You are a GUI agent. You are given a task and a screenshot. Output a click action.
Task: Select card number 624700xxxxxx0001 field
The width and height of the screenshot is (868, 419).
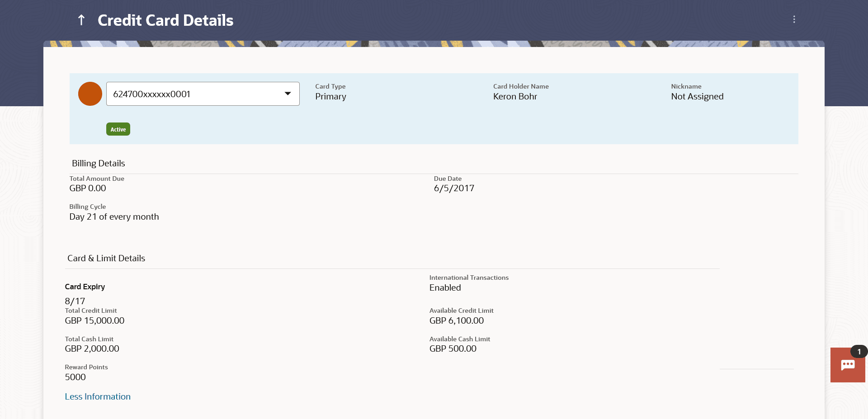tap(203, 94)
